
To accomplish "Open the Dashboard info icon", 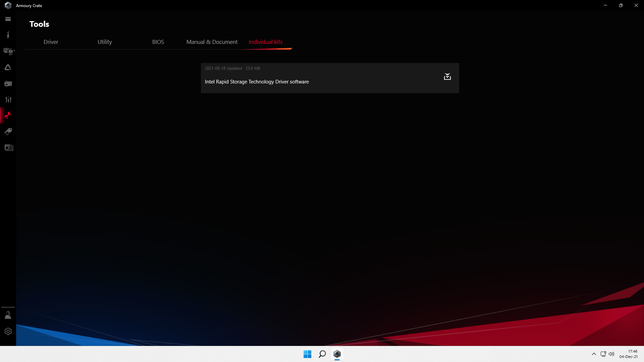I will 8,35.
